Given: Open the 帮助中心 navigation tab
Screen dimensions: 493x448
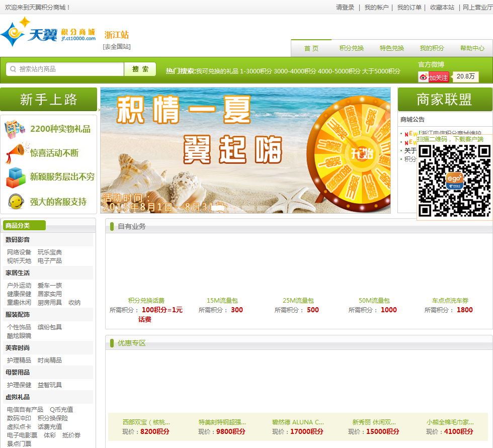Looking at the screenshot, I should tap(472, 48).
